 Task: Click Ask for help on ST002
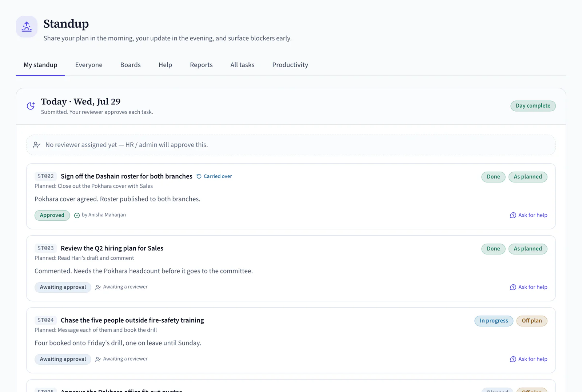tap(529, 215)
